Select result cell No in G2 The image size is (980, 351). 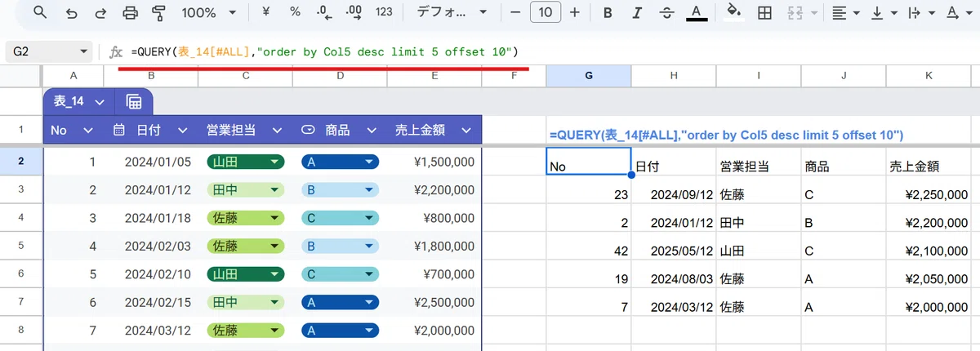(588, 162)
